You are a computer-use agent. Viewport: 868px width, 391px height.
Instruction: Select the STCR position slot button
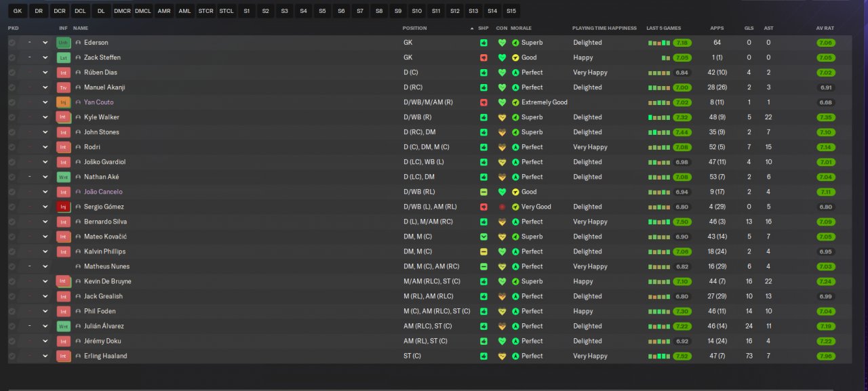click(205, 11)
